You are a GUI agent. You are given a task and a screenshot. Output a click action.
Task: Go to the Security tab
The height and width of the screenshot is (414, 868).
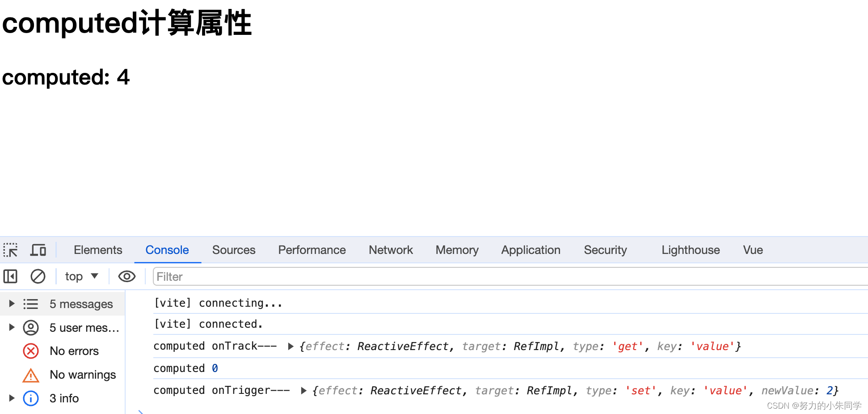605,250
